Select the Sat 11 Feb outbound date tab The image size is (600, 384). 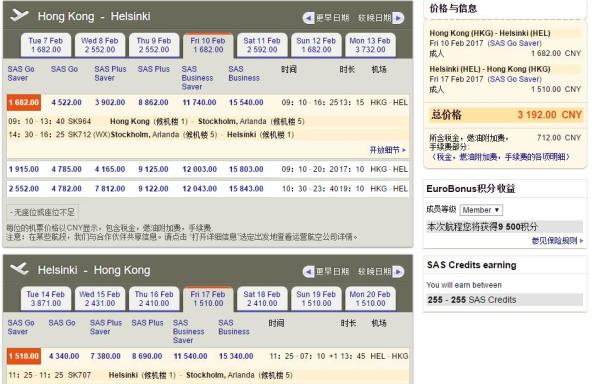coord(262,45)
